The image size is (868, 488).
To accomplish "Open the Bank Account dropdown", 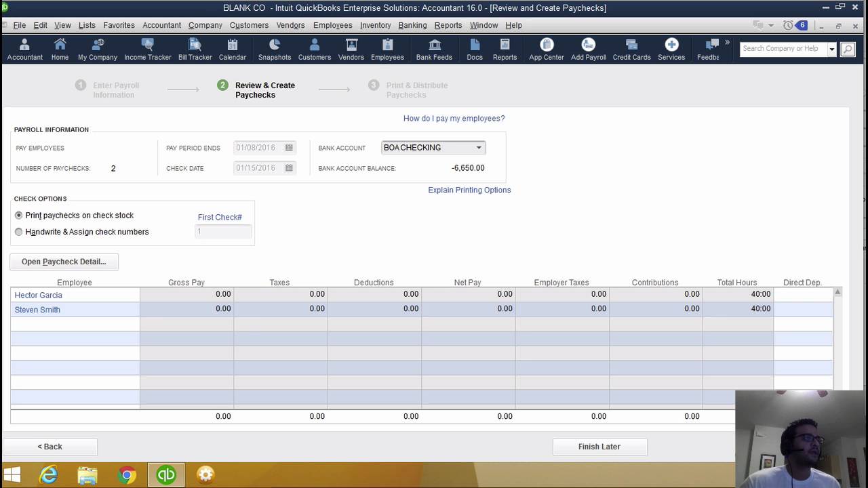I will (479, 147).
